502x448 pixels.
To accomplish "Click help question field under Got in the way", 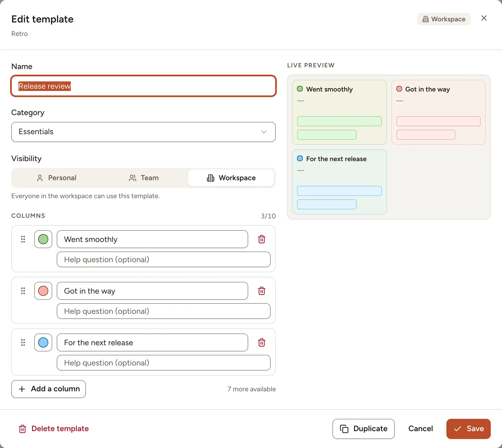I will [164, 311].
